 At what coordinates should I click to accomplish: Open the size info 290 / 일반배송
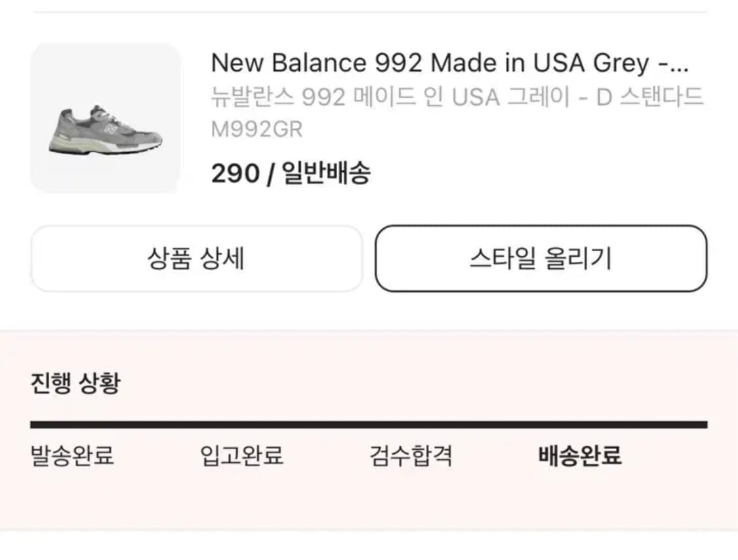pos(291,173)
